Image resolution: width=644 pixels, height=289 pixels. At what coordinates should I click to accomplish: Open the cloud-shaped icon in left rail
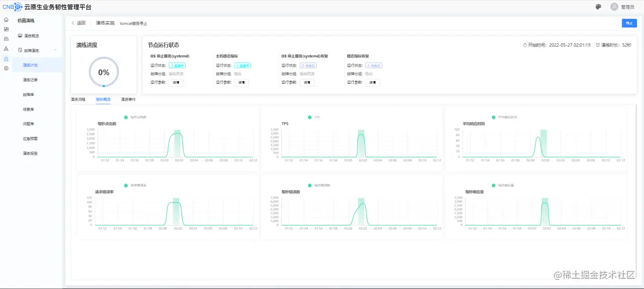coord(6,39)
